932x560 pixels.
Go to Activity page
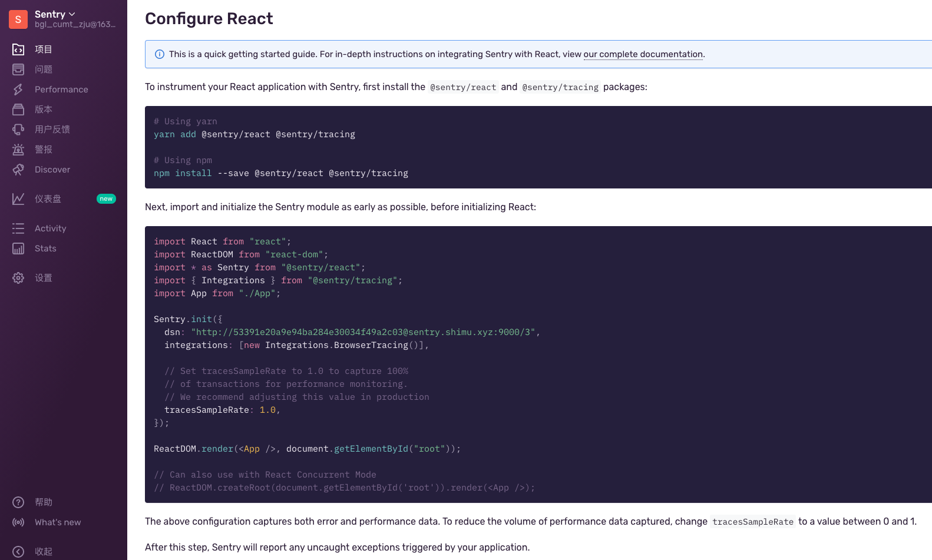51,228
